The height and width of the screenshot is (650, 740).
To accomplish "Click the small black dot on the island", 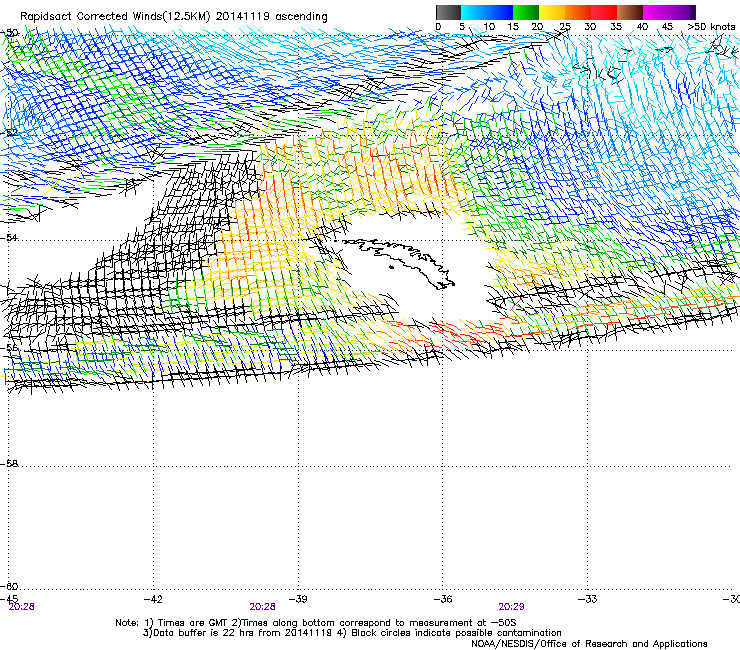I will coord(391,268).
